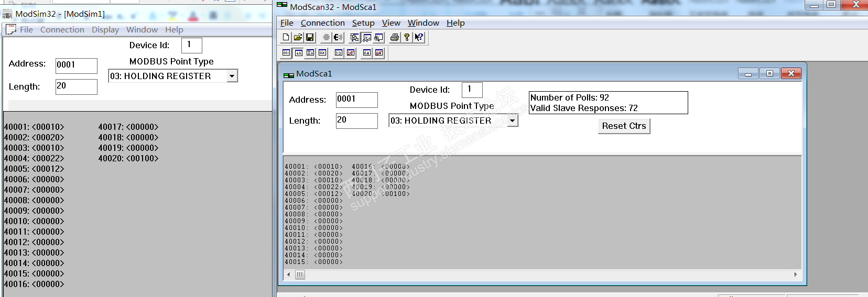Open the ModSim32 Connection menu
Image resolution: width=868 pixels, height=297 pixels.
tap(62, 30)
